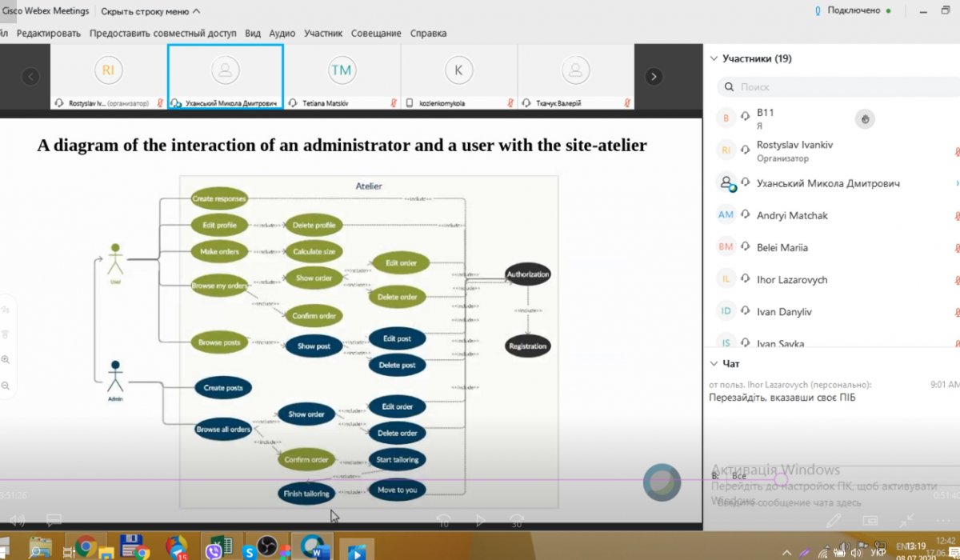Viewport: 960px width, 560px height.
Task: Click the rewind 10 seconds icon
Action: [x=443, y=522]
